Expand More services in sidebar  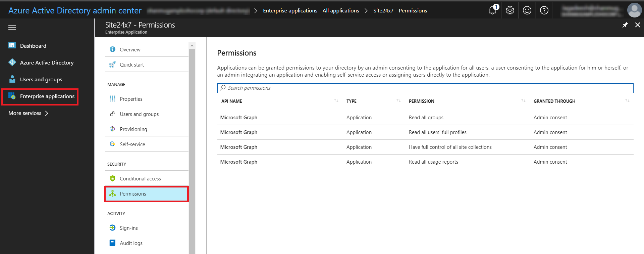tap(29, 113)
